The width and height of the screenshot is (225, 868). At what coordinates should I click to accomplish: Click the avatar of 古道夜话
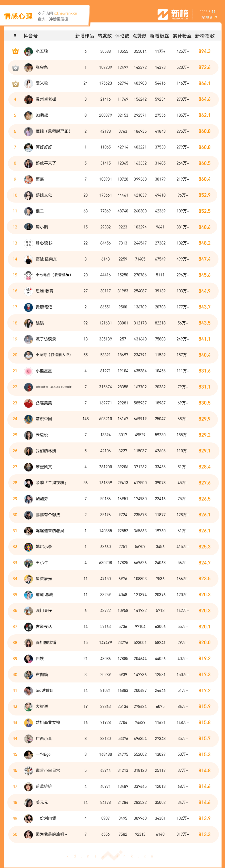(28, 626)
